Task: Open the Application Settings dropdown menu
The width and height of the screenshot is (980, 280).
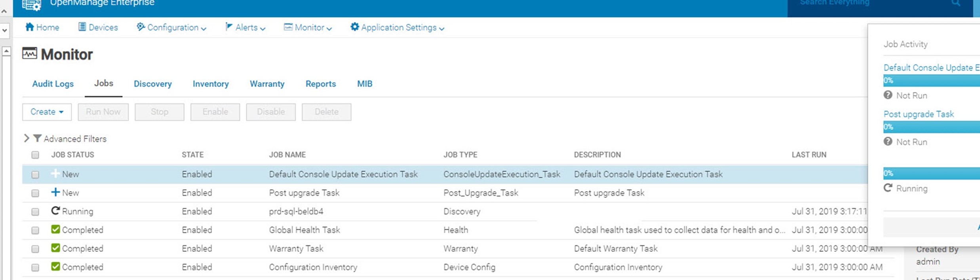Action: coord(397,27)
